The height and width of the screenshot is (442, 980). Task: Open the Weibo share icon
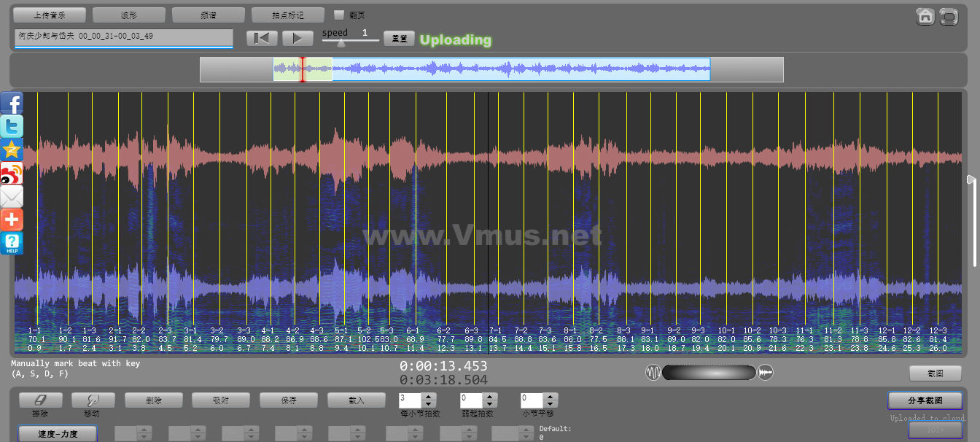pos(12,174)
